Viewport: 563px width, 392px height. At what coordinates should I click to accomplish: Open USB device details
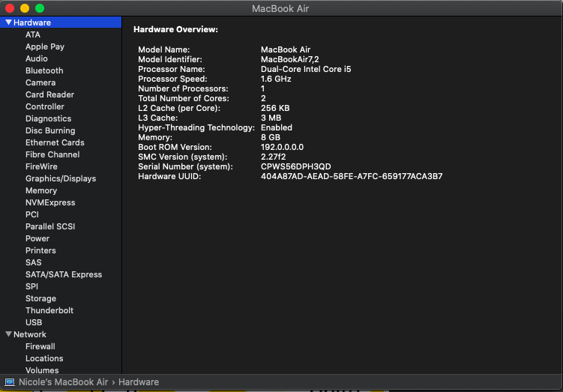click(x=34, y=322)
